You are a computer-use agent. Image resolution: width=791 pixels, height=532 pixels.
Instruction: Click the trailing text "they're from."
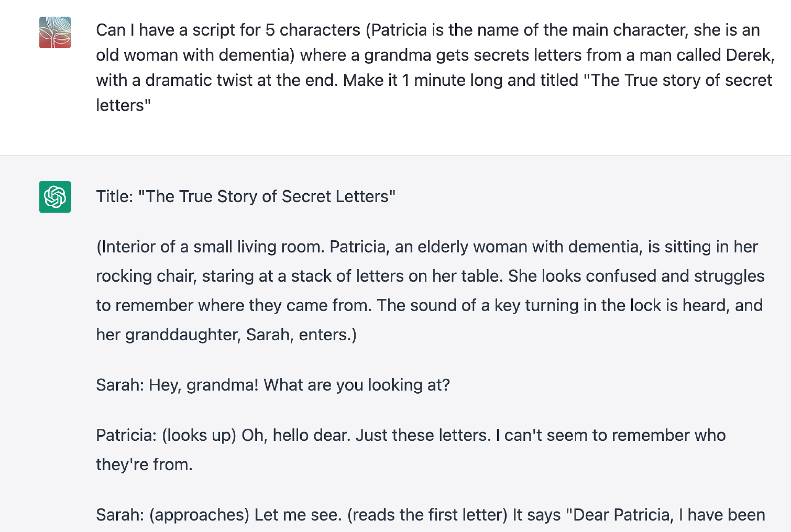(144, 464)
